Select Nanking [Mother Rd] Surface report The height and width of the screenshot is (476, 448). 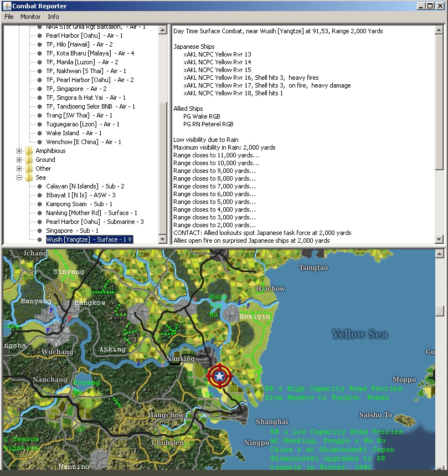tap(91, 213)
